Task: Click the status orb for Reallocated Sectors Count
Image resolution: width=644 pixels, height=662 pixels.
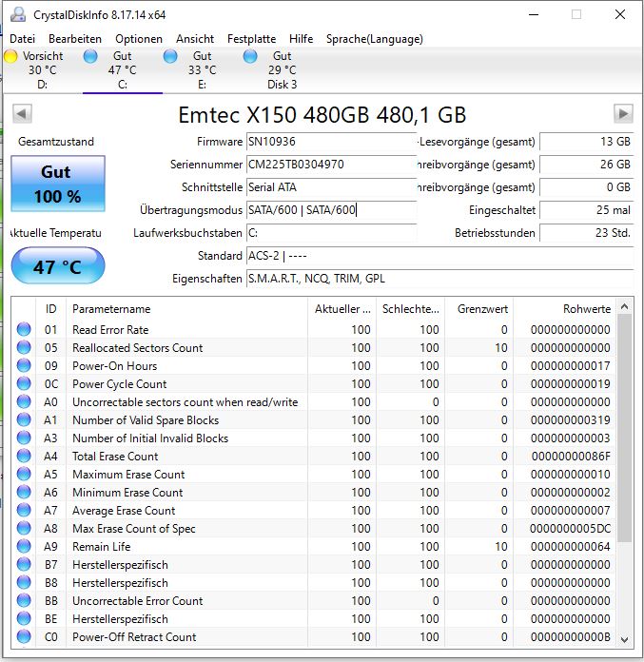Action: tap(24, 347)
